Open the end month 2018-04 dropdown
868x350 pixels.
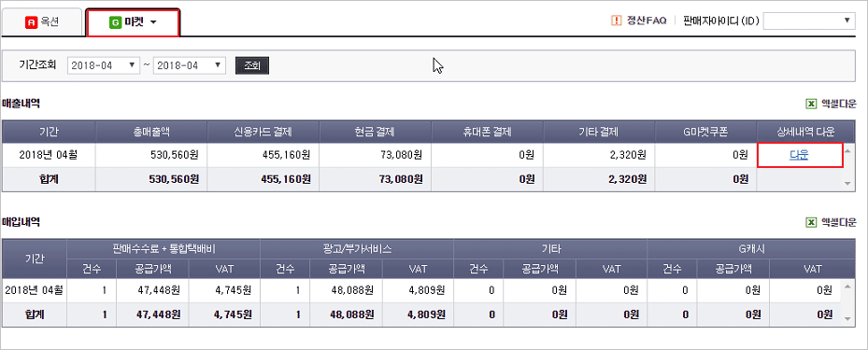pos(190,65)
